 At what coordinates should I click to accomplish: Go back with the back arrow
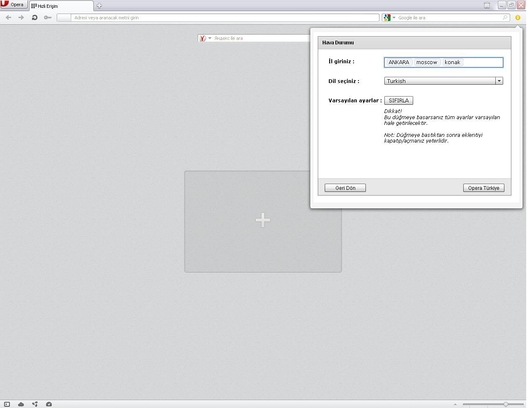[x=9, y=17]
